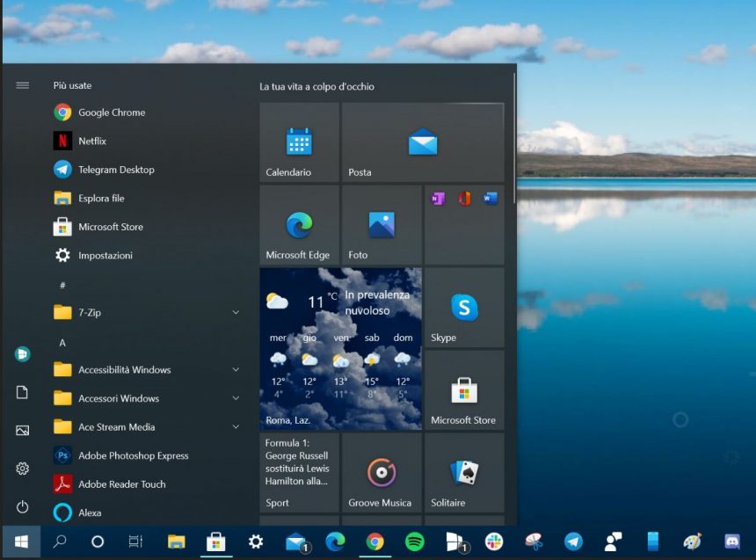Open the Office tile folder with OneNote and Word
Screen dimensions: 756x560
point(464,225)
